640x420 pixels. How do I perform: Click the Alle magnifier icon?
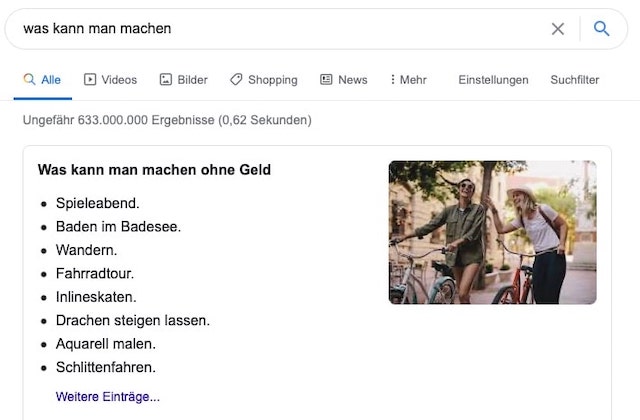[29, 80]
